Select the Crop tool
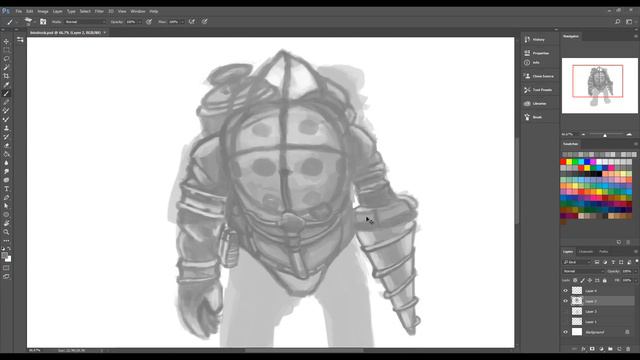Viewport: 640px width, 360px height. (x=6, y=76)
